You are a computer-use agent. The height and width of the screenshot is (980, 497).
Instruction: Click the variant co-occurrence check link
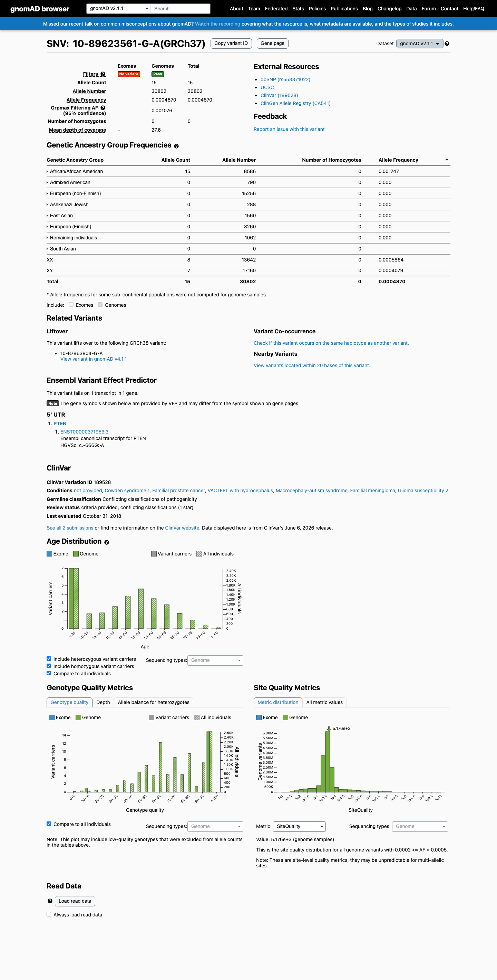point(331,343)
